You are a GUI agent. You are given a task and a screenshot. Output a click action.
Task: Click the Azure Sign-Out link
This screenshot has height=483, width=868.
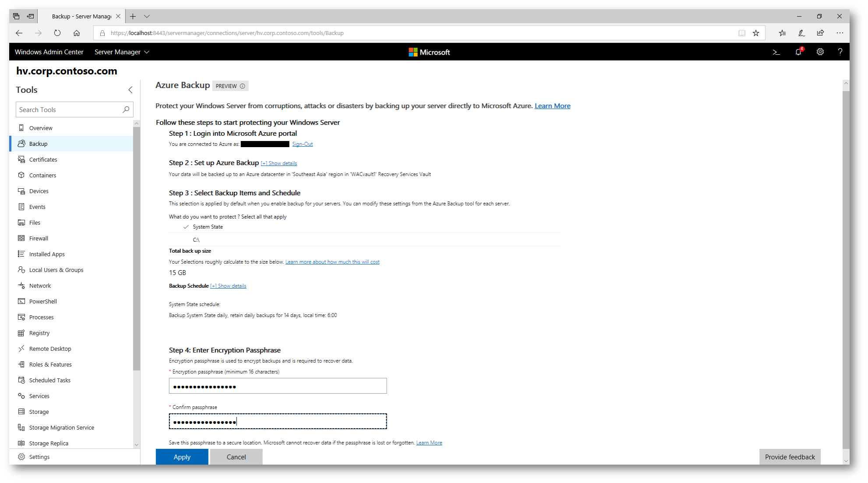(302, 144)
